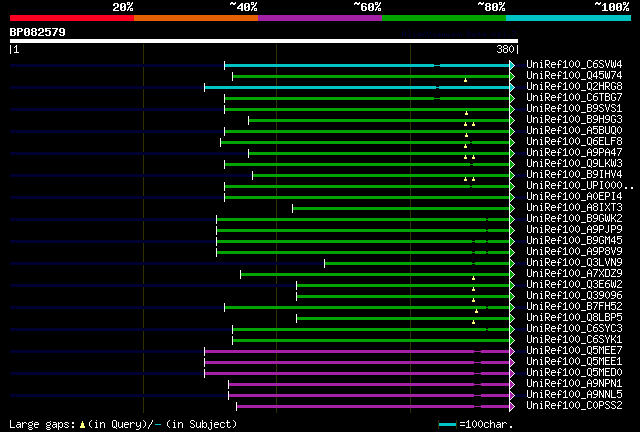Choose the UniRef100_A5BUQ0 entry

(574, 131)
